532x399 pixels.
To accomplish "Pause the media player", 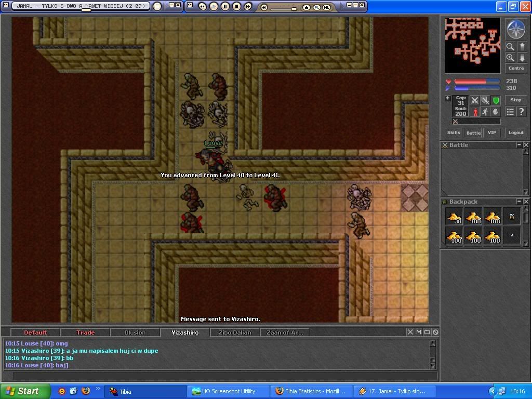I will 225,6.
